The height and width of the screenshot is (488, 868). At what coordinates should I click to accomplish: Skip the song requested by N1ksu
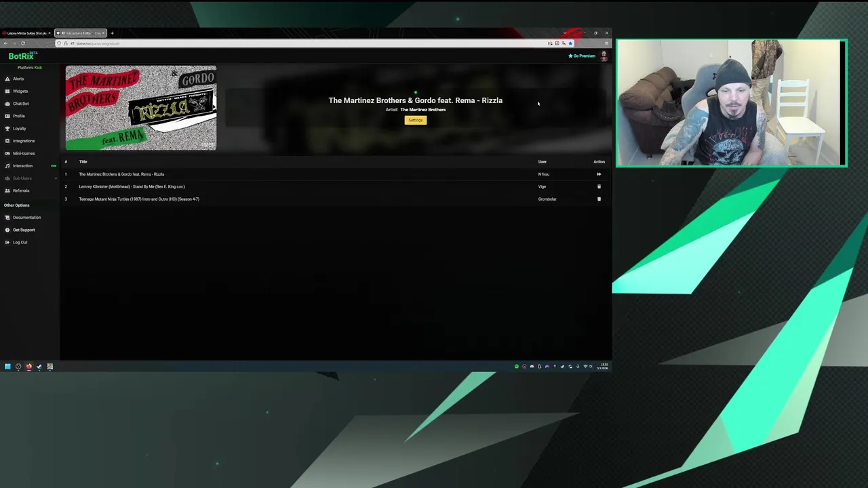pos(599,174)
